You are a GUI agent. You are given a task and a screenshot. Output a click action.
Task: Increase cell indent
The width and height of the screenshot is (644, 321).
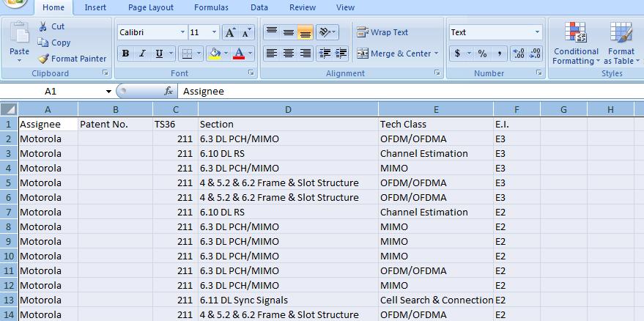[341, 53]
